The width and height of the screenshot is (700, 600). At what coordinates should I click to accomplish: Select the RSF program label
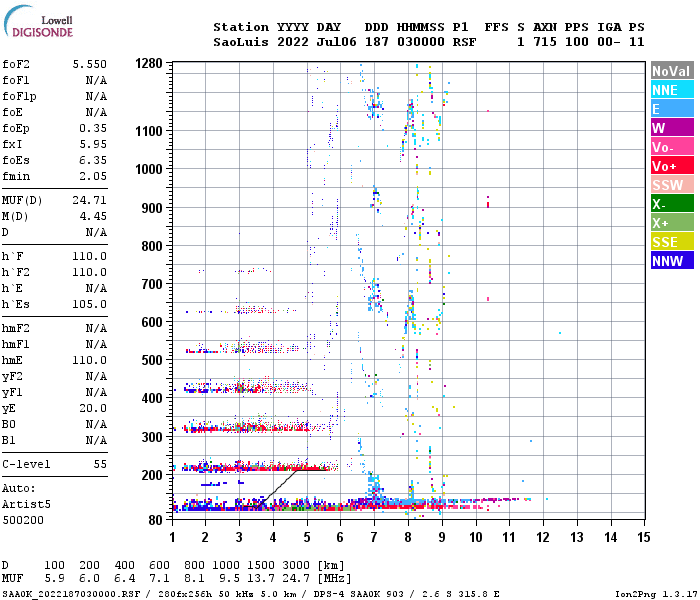pyautogui.click(x=464, y=42)
